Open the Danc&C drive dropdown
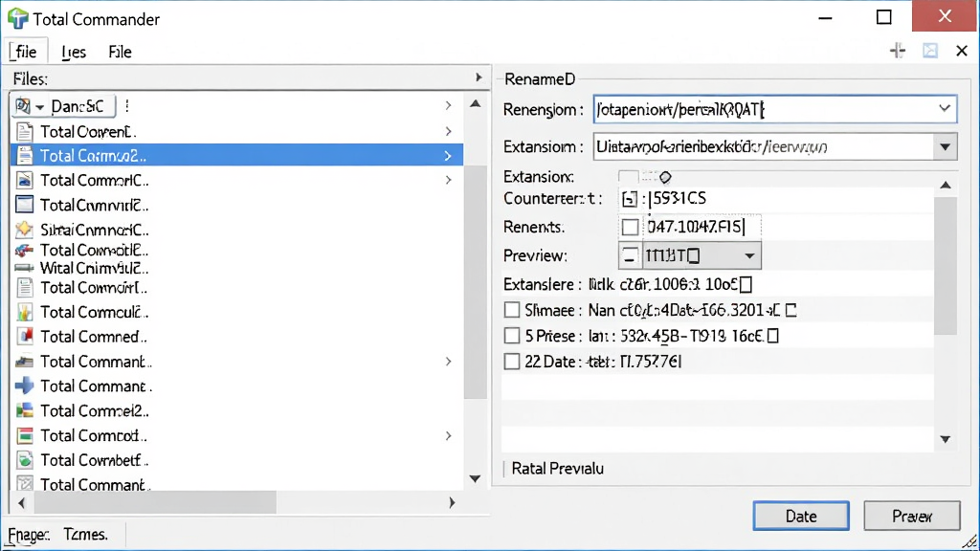 coord(39,107)
